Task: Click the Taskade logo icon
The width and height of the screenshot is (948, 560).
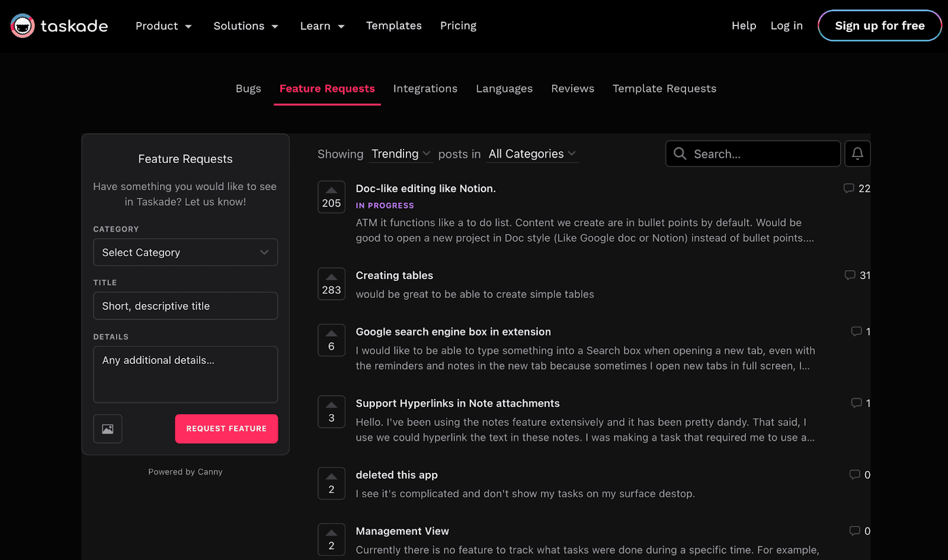Action: coord(23,25)
